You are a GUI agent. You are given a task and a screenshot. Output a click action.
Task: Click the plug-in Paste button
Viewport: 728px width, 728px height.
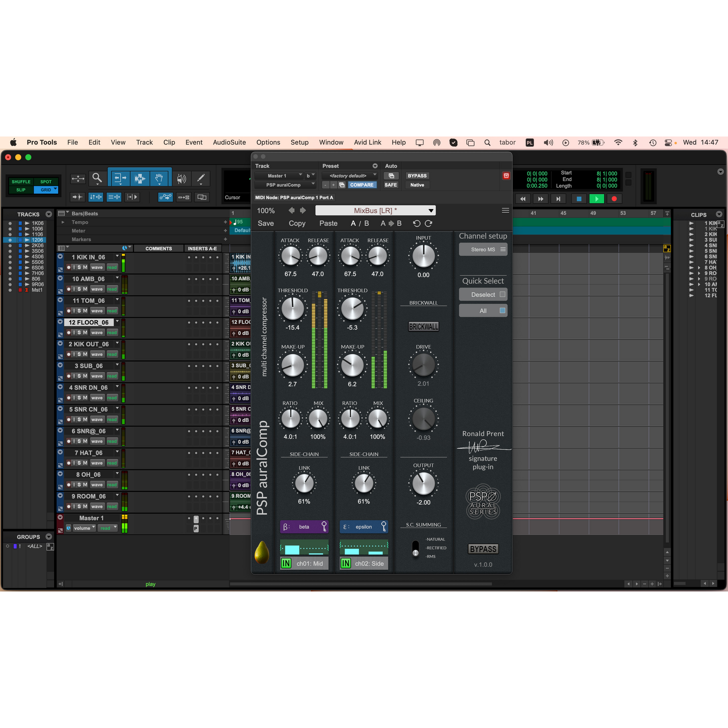tap(328, 223)
